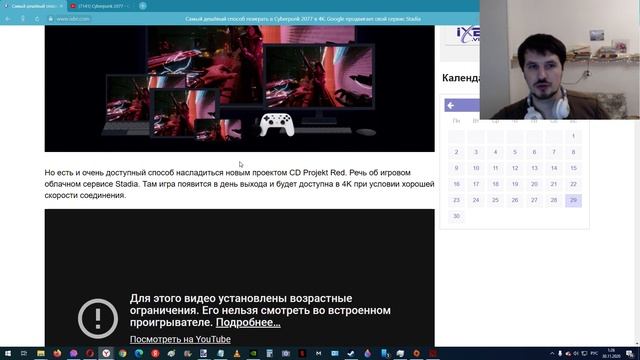Image resolution: width=640 pixels, height=360 pixels.
Task: Go to previous month in the calendar
Action: [451, 106]
